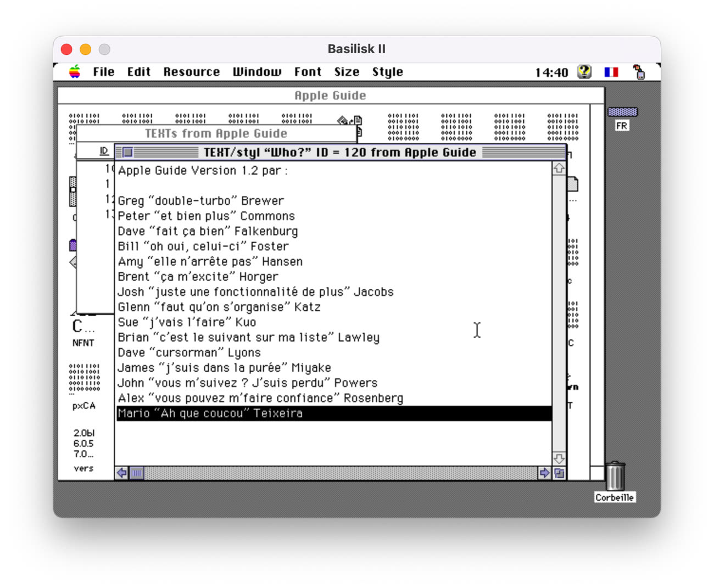Open the Font menu

(308, 72)
